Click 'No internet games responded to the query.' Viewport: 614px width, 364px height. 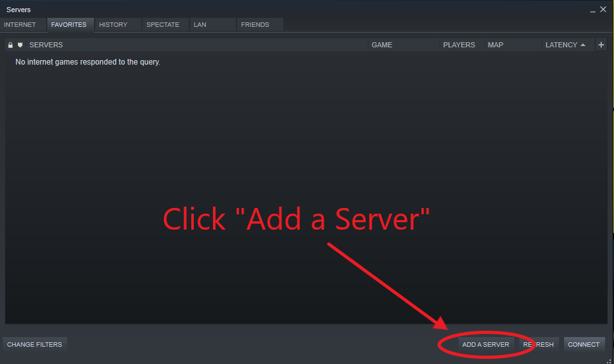88,62
